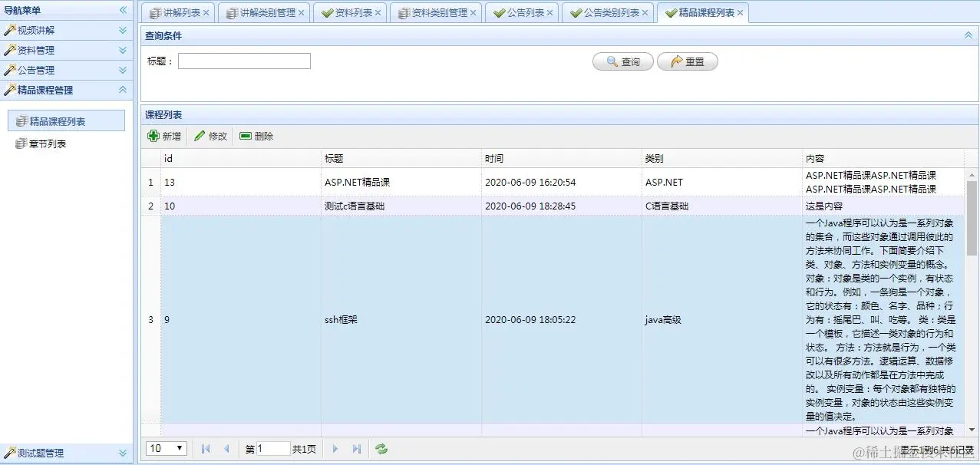
Task: Click the ASP.NET category cell
Action: pyautogui.click(x=722, y=183)
